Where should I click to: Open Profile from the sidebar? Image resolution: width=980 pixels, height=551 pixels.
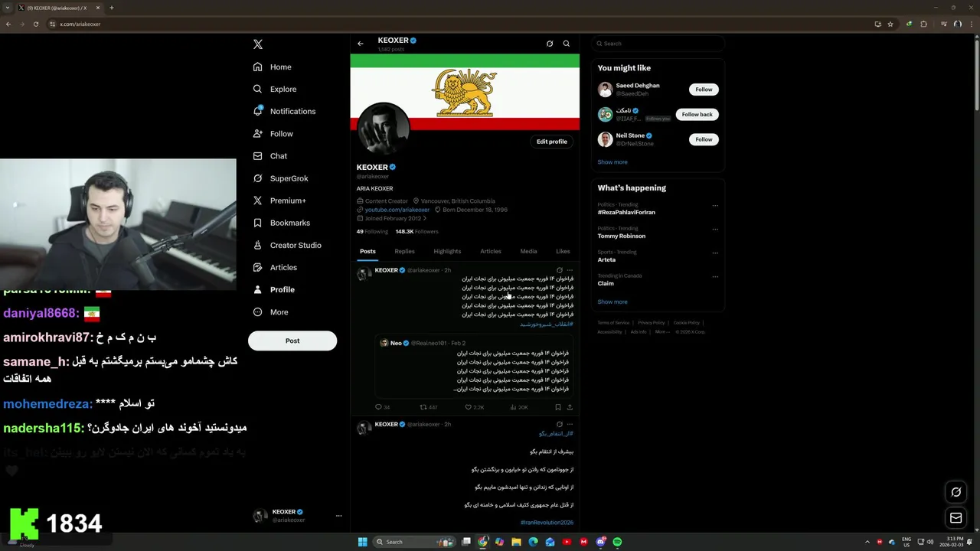[274, 289]
